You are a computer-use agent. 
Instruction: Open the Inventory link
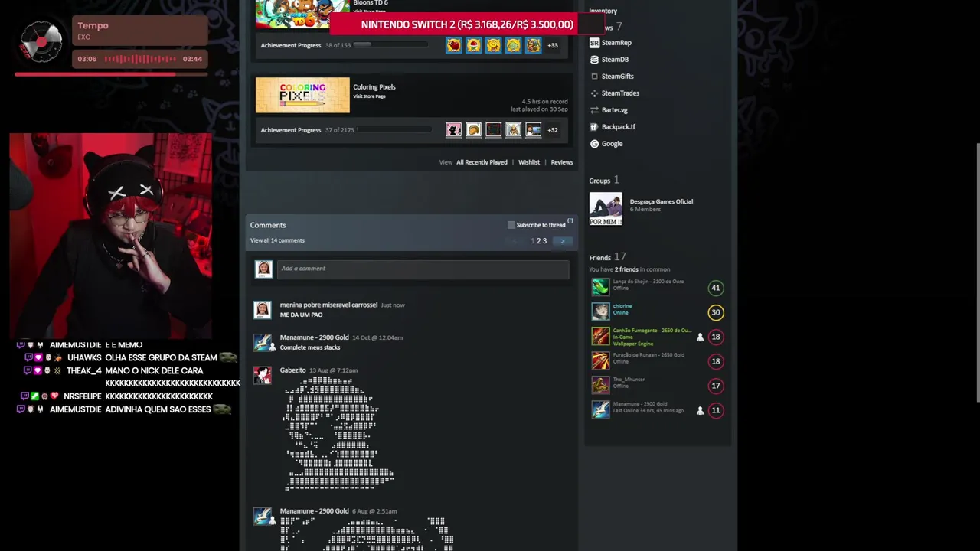(x=603, y=11)
